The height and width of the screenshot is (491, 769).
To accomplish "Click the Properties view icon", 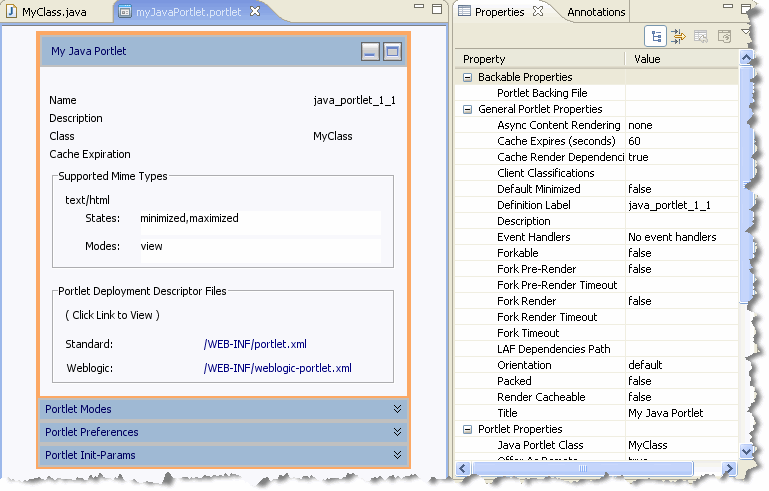I will [464, 11].
